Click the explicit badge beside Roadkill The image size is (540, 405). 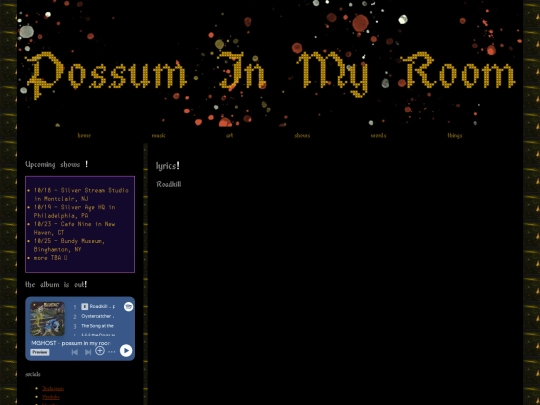point(84,307)
